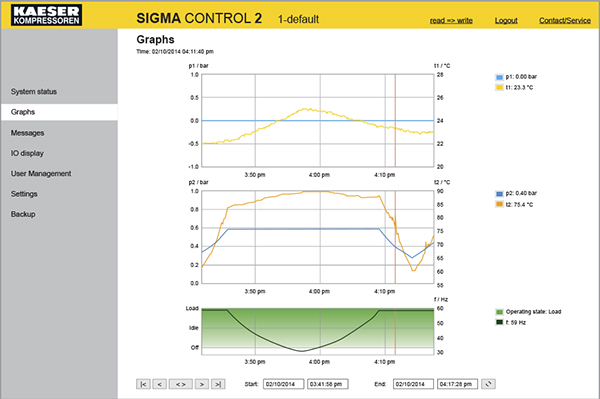This screenshot has width=600, height=399.
Task: Step back one time range
Action: [160, 384]
